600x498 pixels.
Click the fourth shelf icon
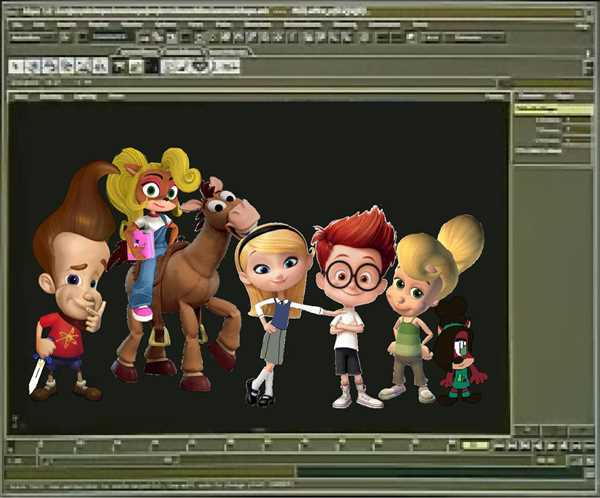(x=66, y=66)
